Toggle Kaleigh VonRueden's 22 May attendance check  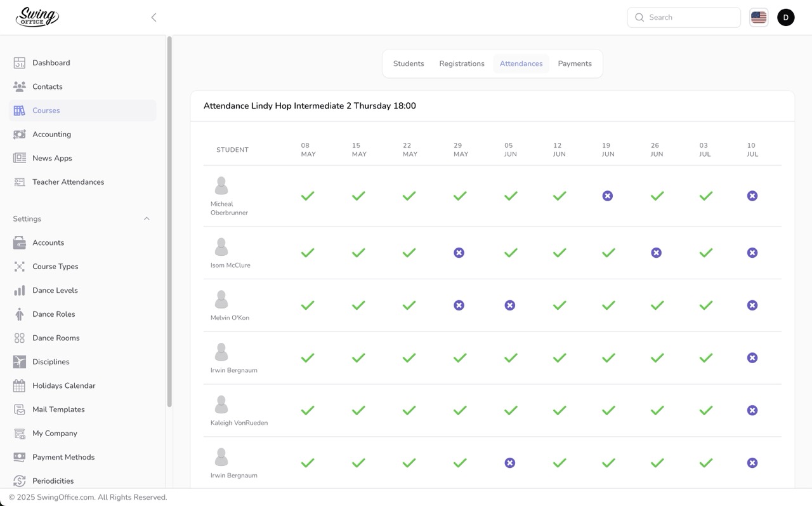[409, 411]
